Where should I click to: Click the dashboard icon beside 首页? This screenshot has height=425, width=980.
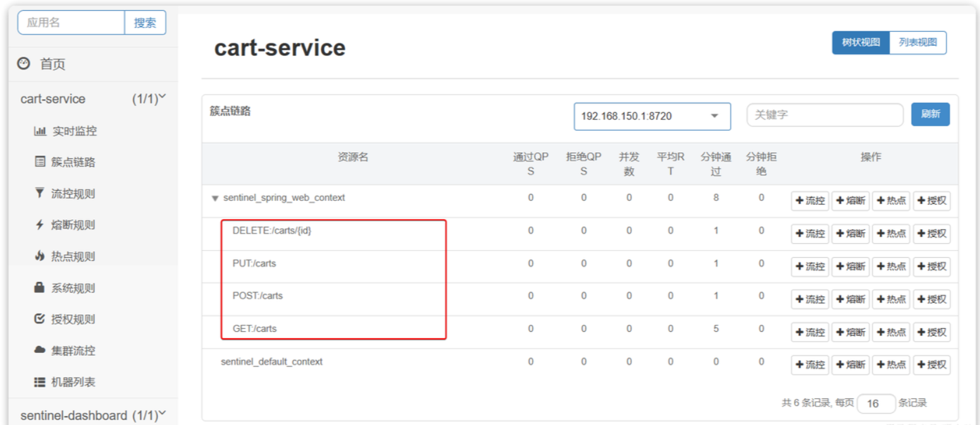click(x=23, y=63)
